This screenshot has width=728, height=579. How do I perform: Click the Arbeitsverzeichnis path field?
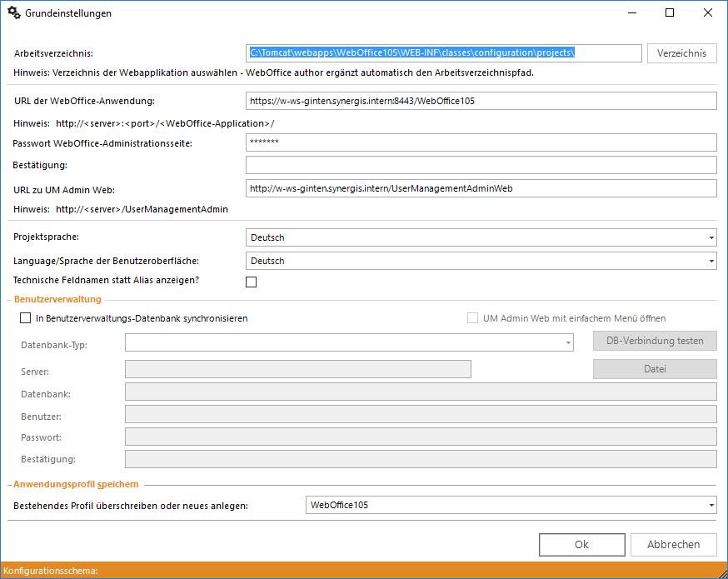(x=443, y=53)
